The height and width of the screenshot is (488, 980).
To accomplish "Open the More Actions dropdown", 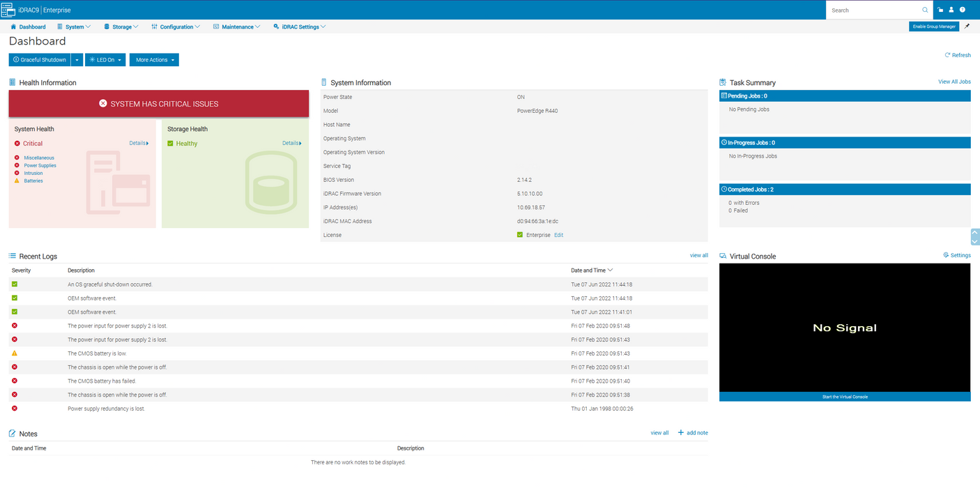I will (154, 60).
